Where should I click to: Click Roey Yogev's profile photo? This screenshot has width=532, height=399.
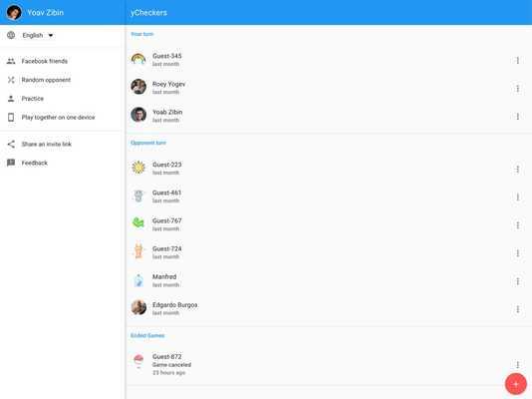(138, 87)
